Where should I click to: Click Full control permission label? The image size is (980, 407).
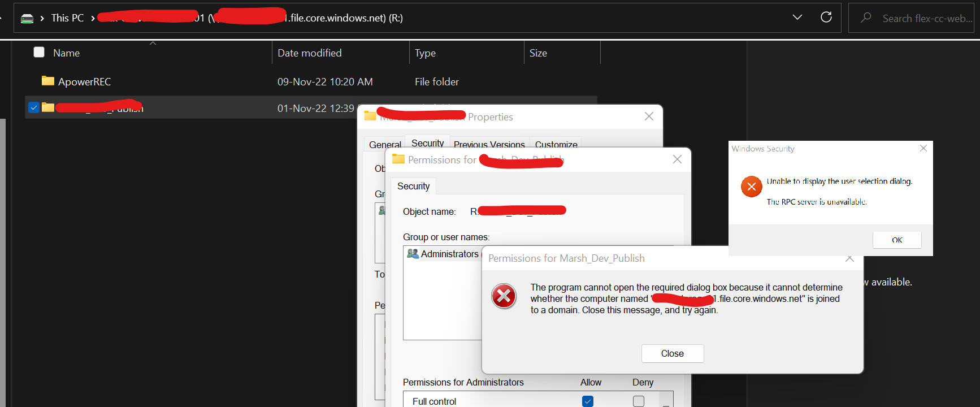coord(434,401)
